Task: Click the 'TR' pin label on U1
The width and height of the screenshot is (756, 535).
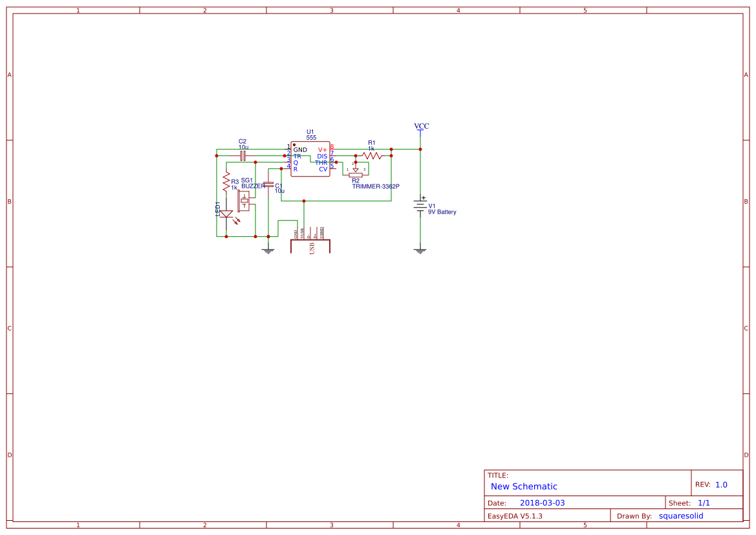Action: pos(297,157)
